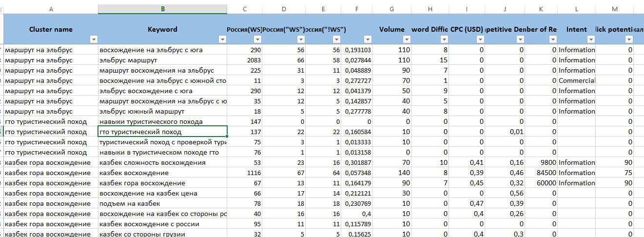
Task: Click value 9800 in Number of Results
Action: tap(541, 162)
